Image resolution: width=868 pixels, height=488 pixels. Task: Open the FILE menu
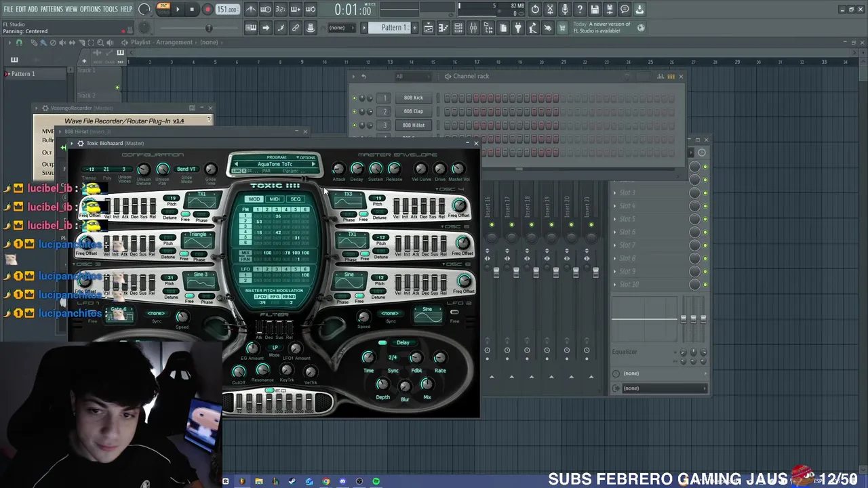tap(8, 9)
